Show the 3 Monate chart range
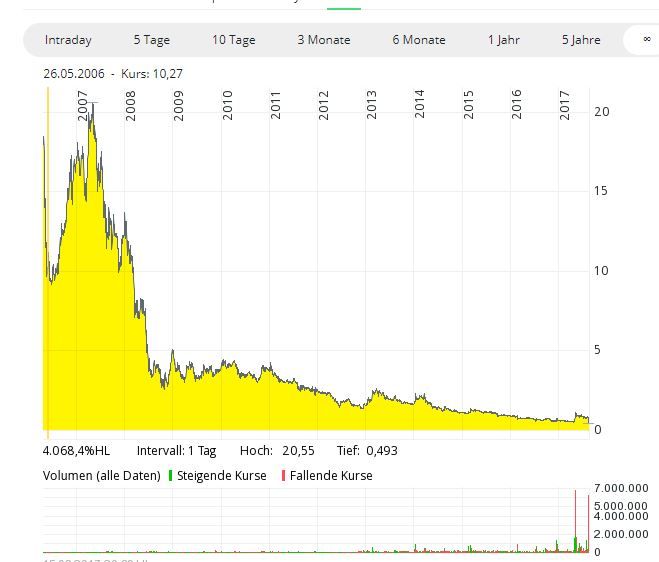This screenshot has width=659, height=562. (x=323, y=40)
